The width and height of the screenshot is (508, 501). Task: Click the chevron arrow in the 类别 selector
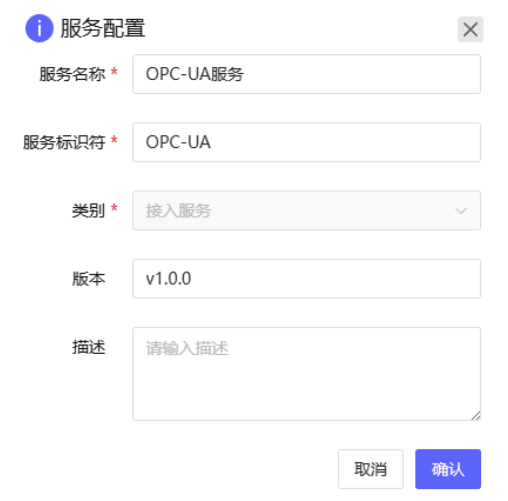[461, 211]
